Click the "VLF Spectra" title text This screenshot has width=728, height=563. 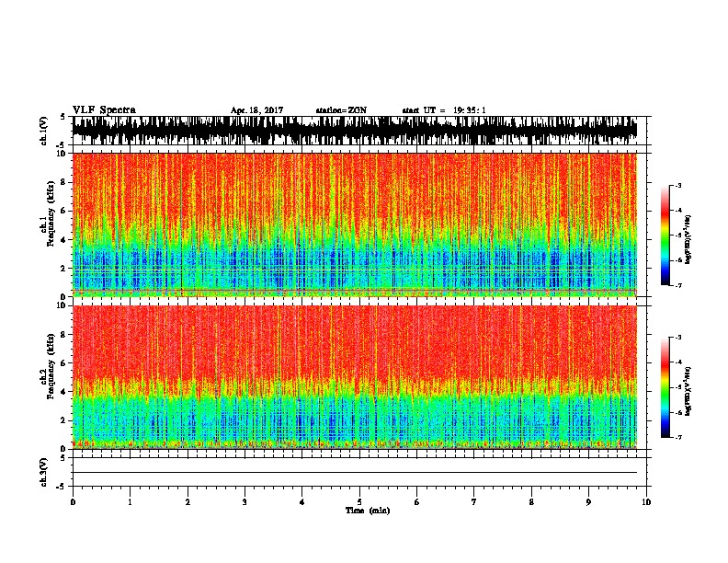click(x=104, y=110)
